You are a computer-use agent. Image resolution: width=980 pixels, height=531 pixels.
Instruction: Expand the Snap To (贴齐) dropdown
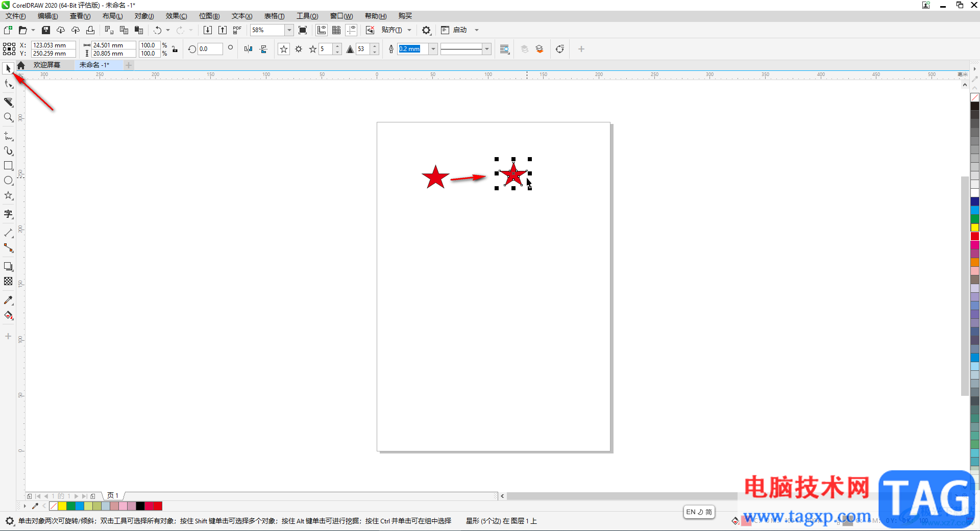tap(409, 30)
